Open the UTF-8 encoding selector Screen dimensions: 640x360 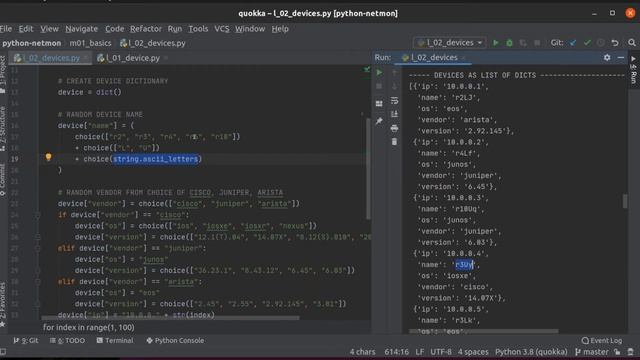tap(441, 351)
